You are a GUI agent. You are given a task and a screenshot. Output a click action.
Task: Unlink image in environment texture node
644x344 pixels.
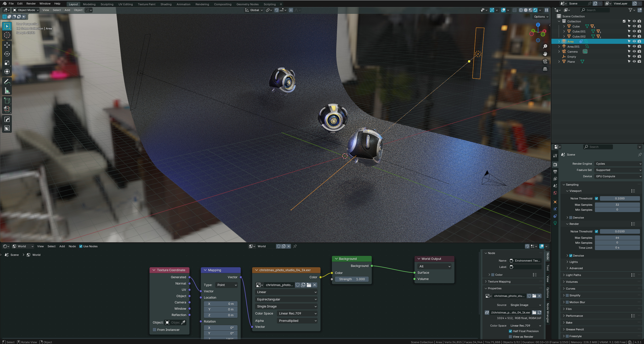point(315,285)
